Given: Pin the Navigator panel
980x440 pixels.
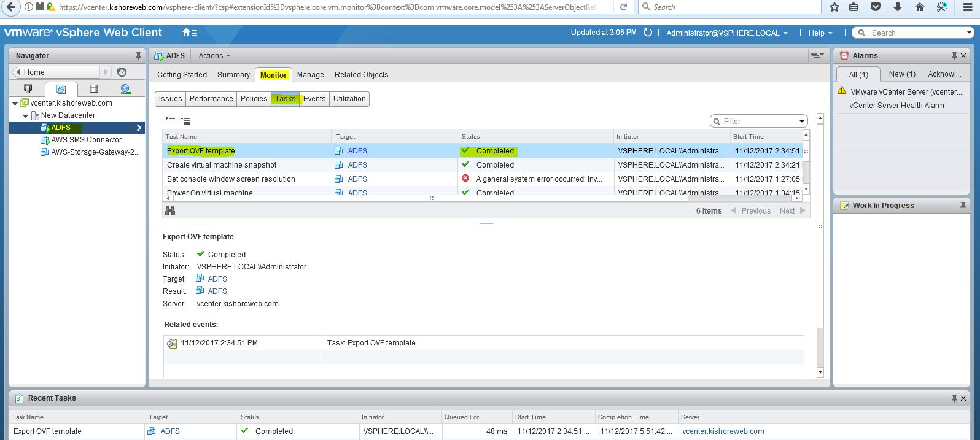Looking at the screenshot, I should pyautogui.click(x=138, y=55).
